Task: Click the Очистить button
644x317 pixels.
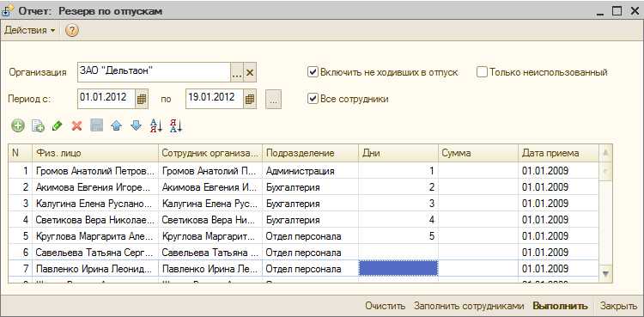Action: coord(386,306)
